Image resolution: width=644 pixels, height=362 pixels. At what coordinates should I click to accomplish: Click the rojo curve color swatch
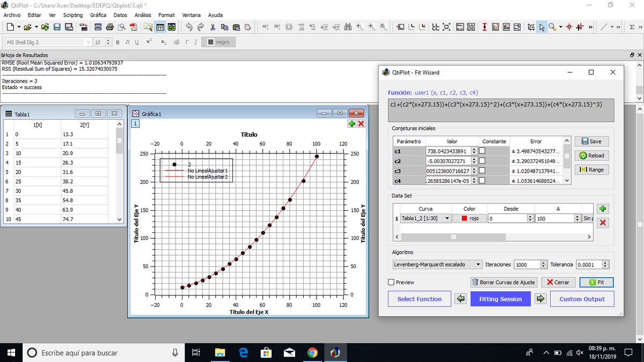470,218
